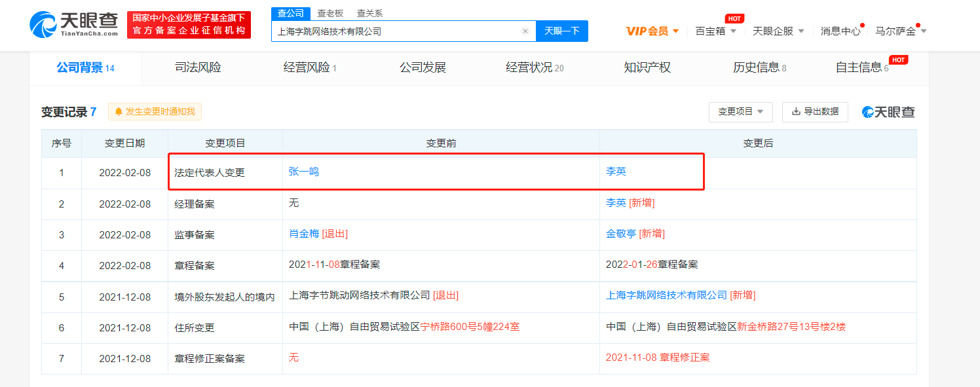980x387 pixels.
Task: Expand the 百宝箱 menu
Action: pyautogui.click(x=715, y=31)
